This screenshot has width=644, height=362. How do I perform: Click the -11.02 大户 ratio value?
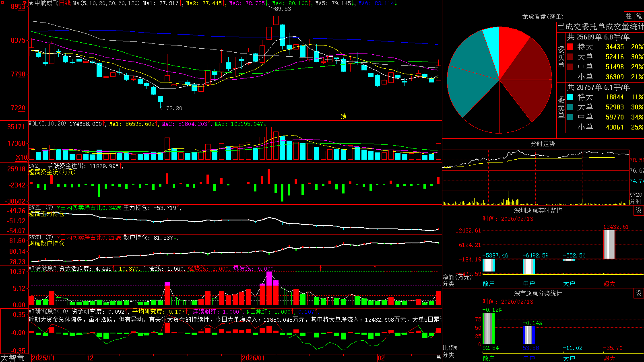(x=572, y=348)
